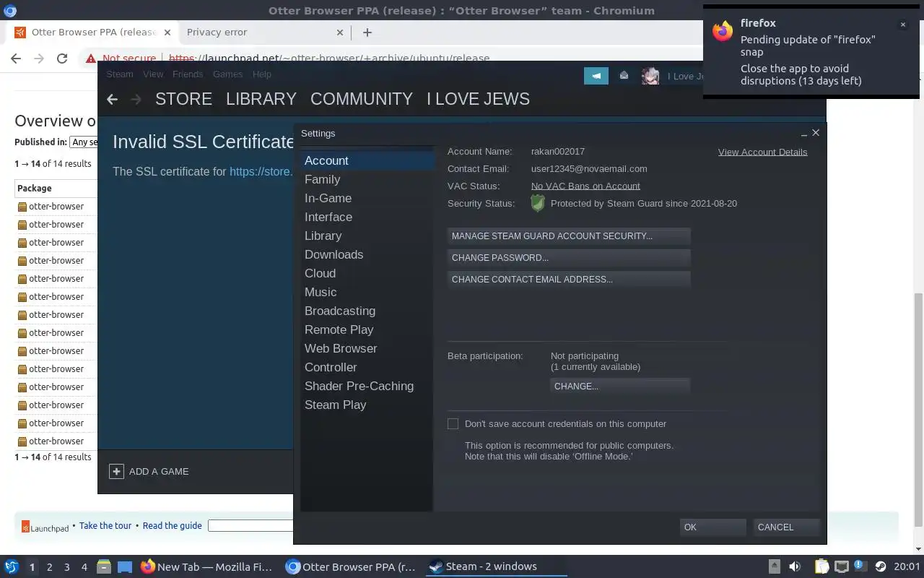
Task: Click the Steam forward arrow
Action: [x=136, y=99]
